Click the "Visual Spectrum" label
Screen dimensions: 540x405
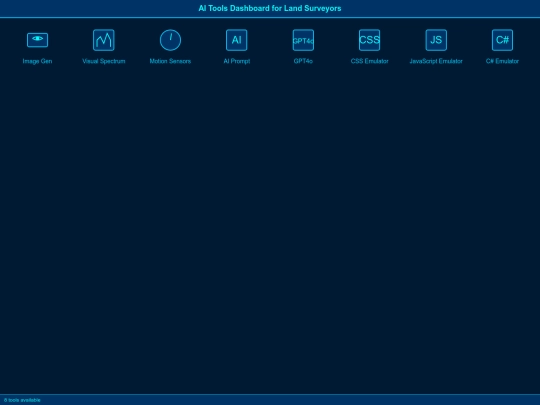click(x=104, y=61)
